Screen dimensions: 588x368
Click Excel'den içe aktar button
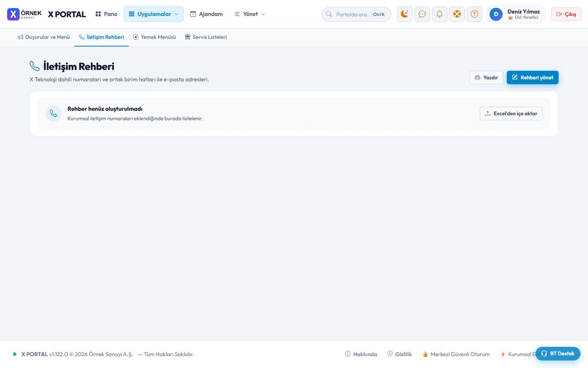tap(511, 114)
